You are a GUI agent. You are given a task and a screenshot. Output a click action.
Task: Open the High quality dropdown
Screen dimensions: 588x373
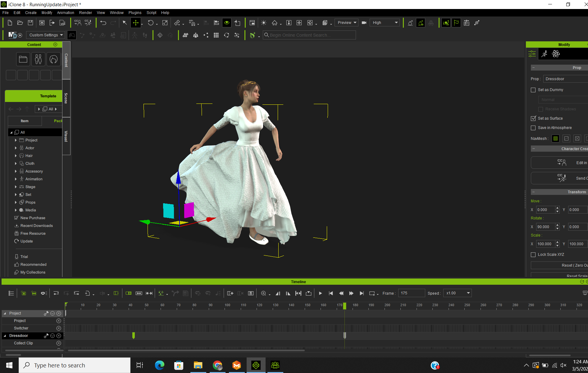385,23
